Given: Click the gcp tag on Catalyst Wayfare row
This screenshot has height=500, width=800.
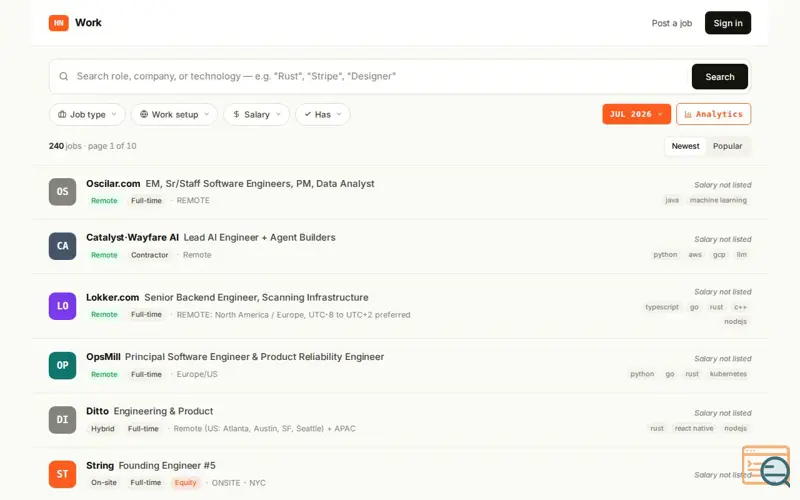Looking at the screenshot, I should click(719, 255).
